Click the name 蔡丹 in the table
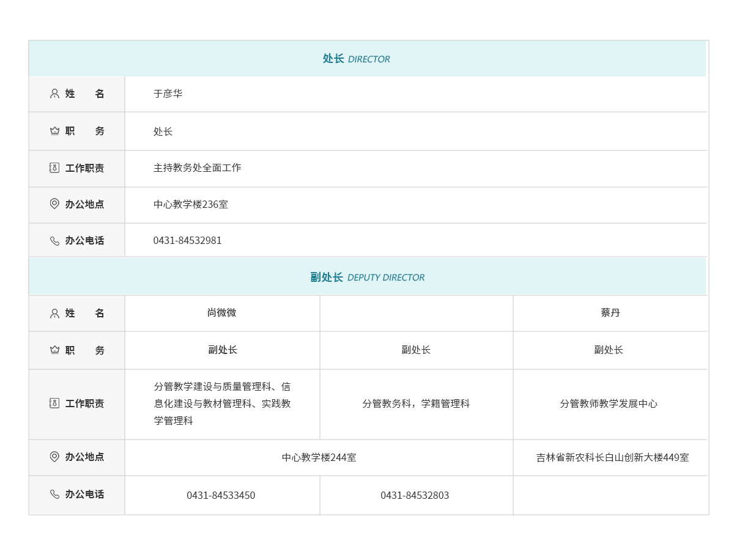734x560 pixels. click(x=610, y=313)
